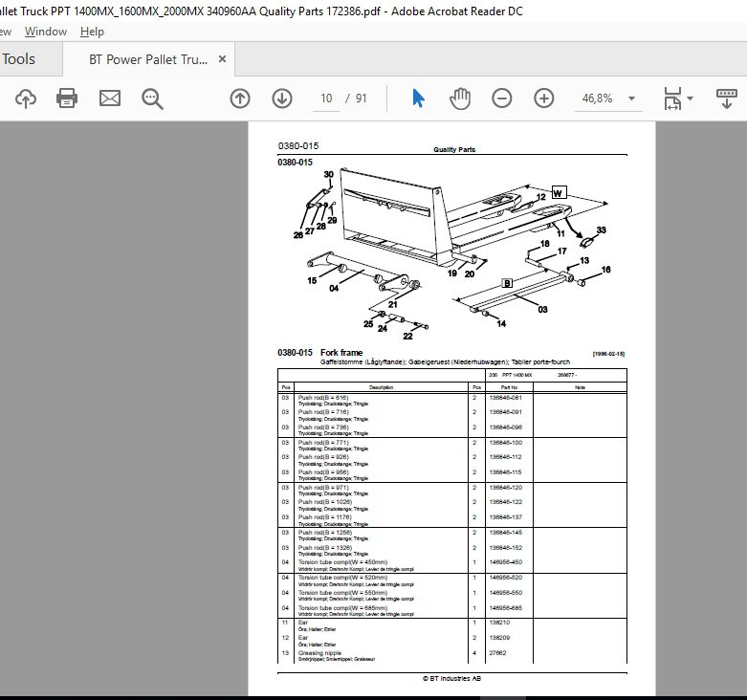
Task: Click the scrolling mode icon
Action: point(727,98)
